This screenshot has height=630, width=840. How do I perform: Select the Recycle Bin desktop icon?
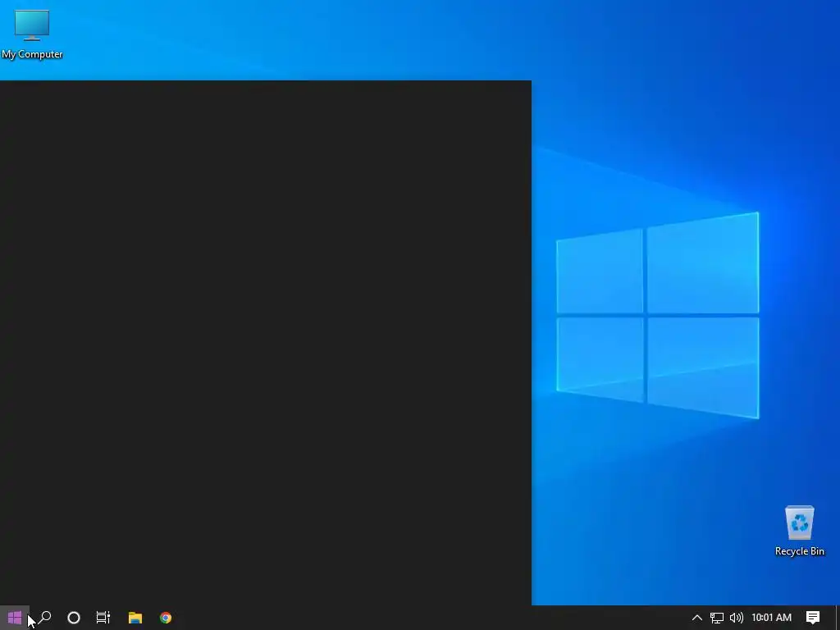pos(799,531)
